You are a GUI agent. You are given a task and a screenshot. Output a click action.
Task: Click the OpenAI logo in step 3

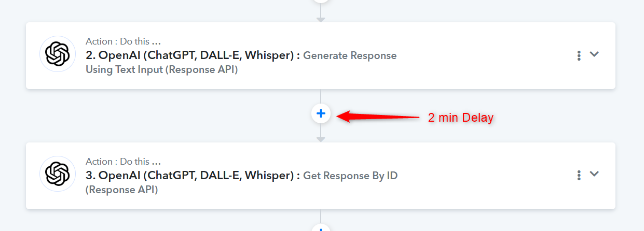point(58,174)
